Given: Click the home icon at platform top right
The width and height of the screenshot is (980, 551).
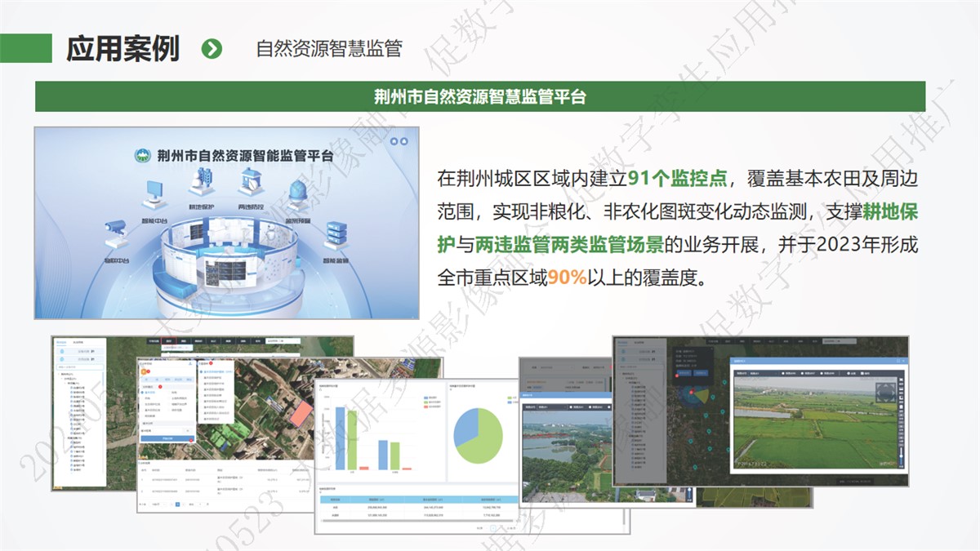Looking at the screenshot, I should pos(394,141).
